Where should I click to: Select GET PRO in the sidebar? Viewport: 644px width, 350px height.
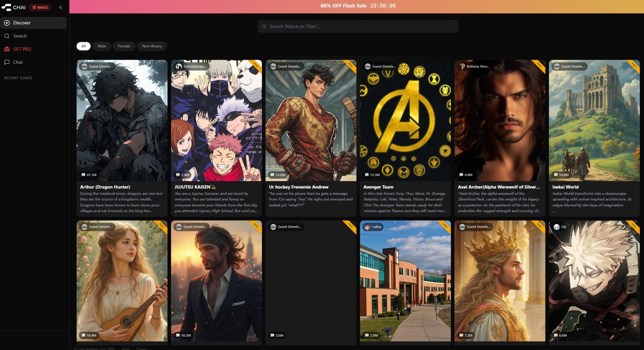pos(34,49)
